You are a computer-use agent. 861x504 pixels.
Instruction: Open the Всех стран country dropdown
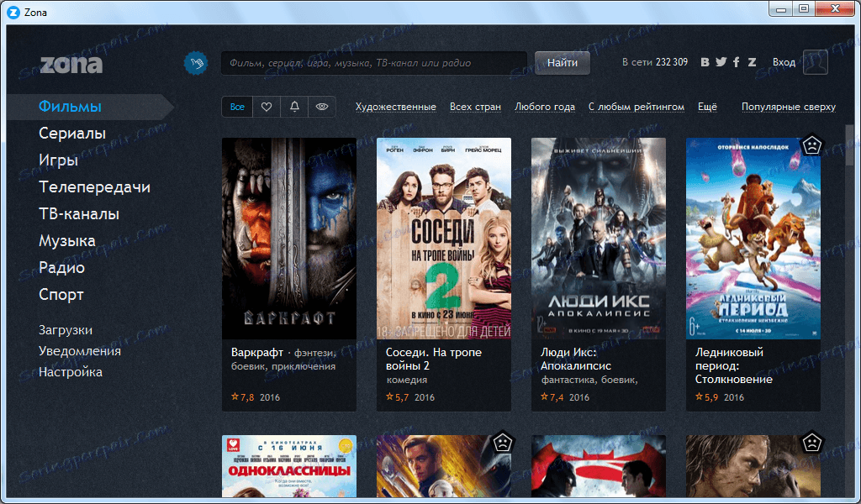476,107
